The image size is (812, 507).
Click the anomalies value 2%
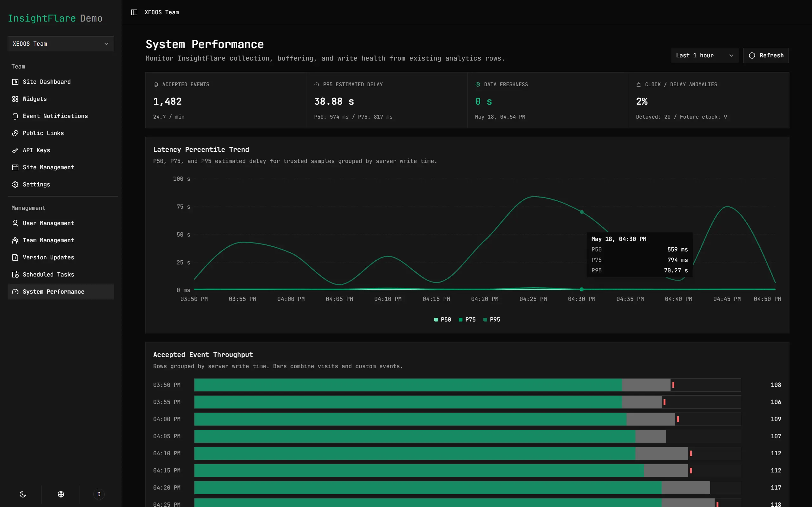642,101
